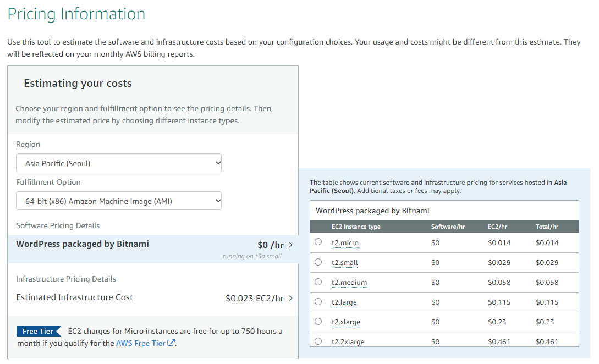Screen dimensions: 599x364
Task: Click the $0.058 total price for t2.medium
Action: [547, 283]
